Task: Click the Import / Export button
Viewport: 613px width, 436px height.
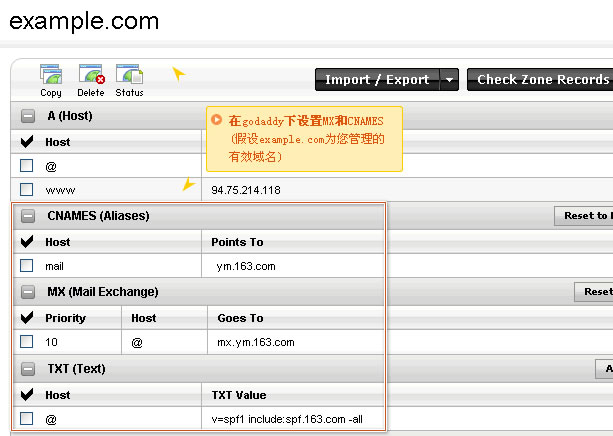Action: pyautogui.click(x=377, y=80)
